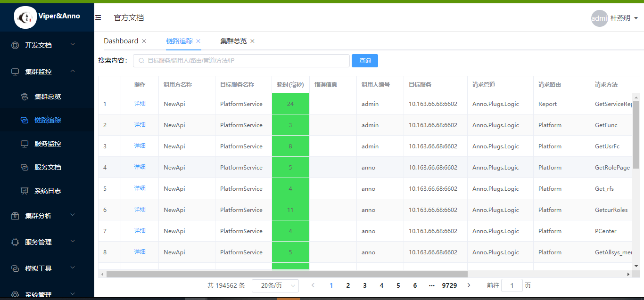Screen dimensions: 644x300
Task: Click the user avatar circle
Action: pyautogui.click(x=599, y=18)
